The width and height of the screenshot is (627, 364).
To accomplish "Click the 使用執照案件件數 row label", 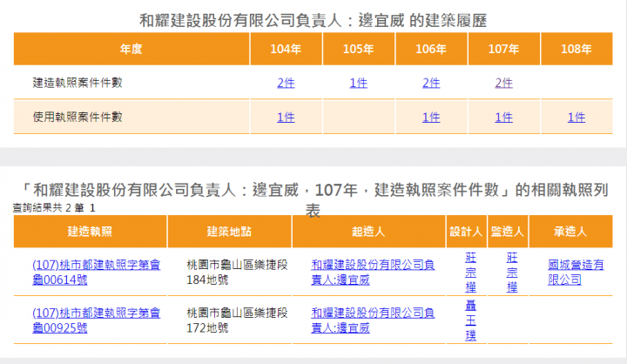I will tap(78, 118).
